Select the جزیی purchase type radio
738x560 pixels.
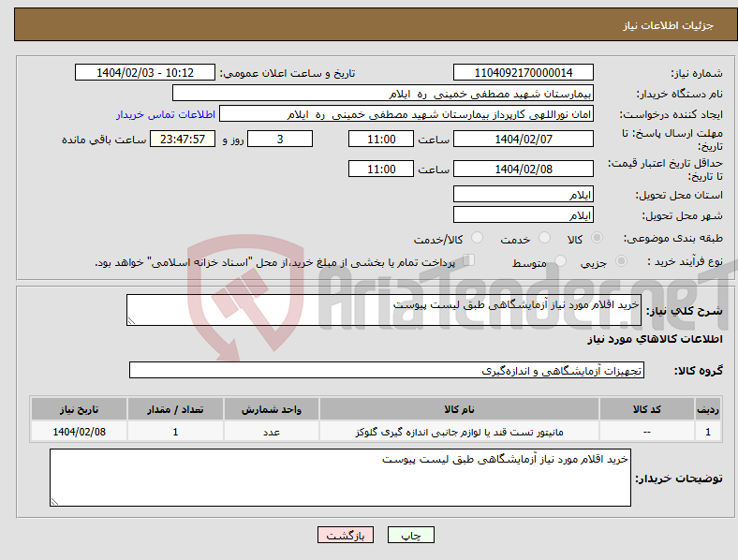[x=621, y=260]
